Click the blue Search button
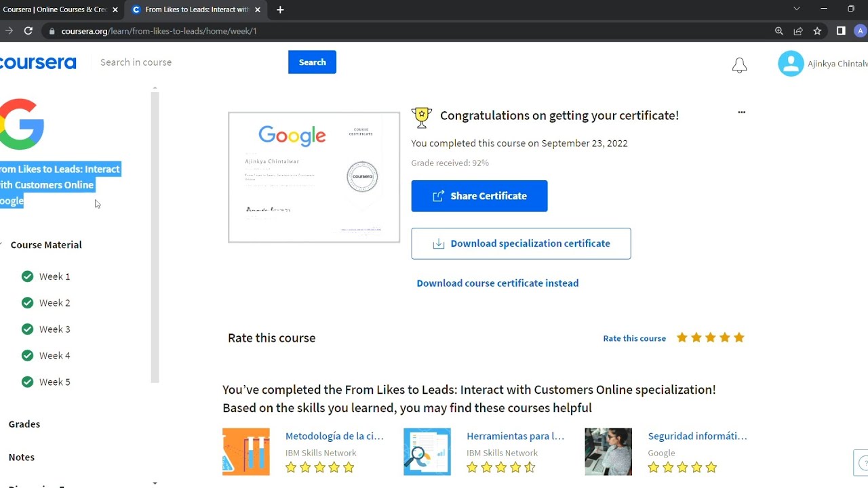This screenshot has width=868, height=488. 312,62
